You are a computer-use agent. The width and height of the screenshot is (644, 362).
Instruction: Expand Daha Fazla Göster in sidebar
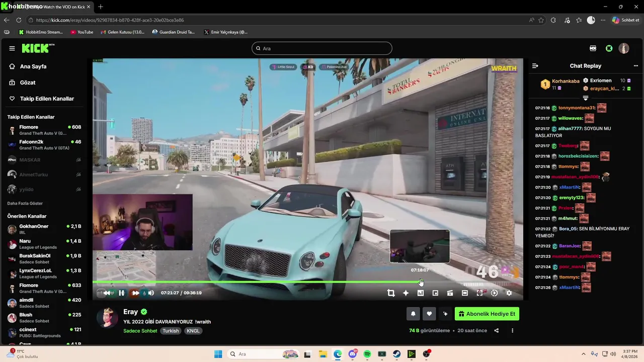pyautogui.click(x=25, y=204)
